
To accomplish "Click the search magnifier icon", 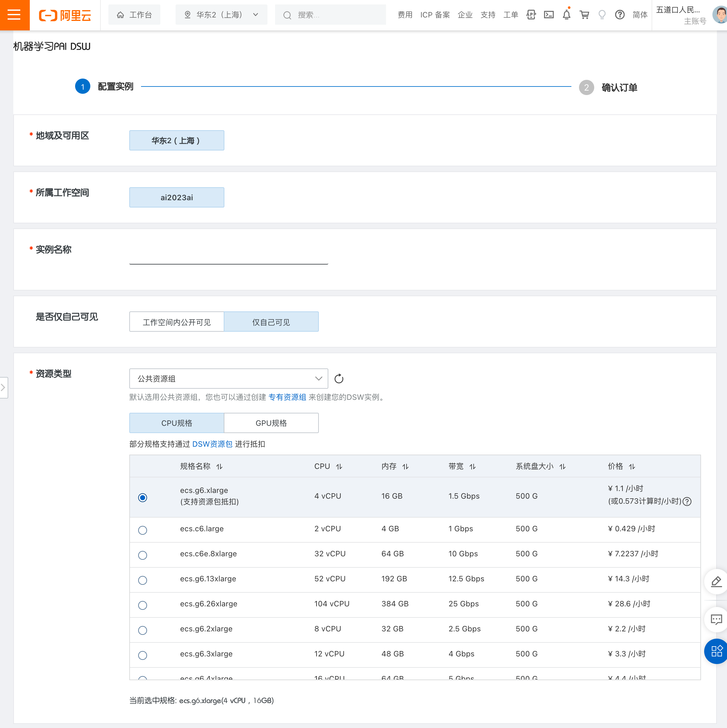I will click(x=287, y=15).
